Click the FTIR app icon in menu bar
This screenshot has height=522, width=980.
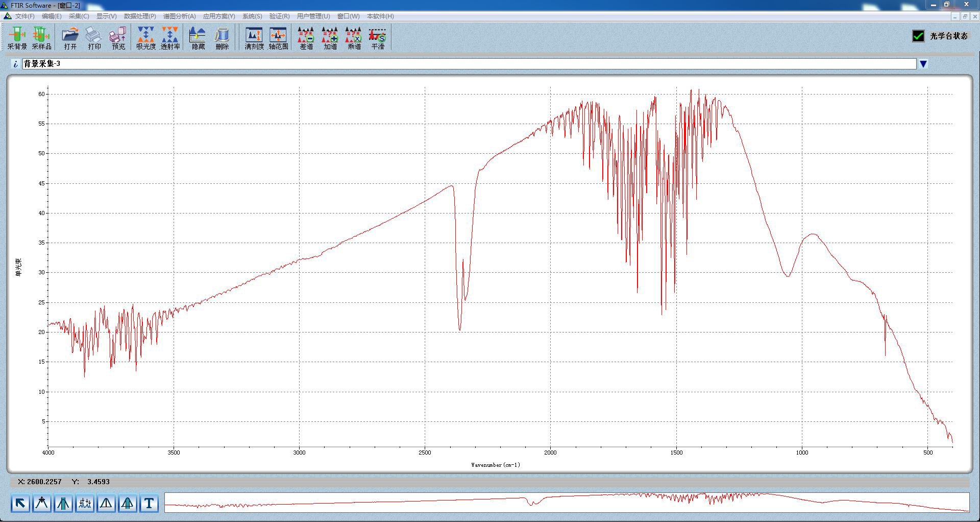(x=7, y=16)
